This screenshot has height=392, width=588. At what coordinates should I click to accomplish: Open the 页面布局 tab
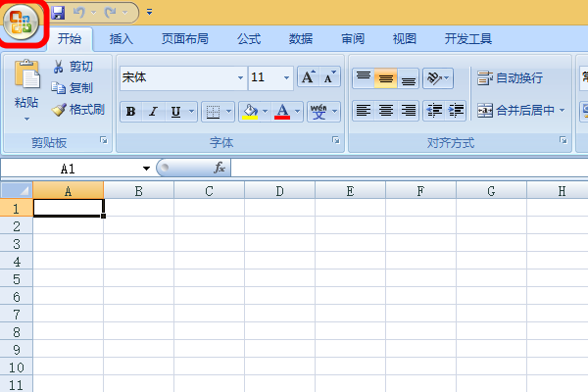click(x=185, y=38)
